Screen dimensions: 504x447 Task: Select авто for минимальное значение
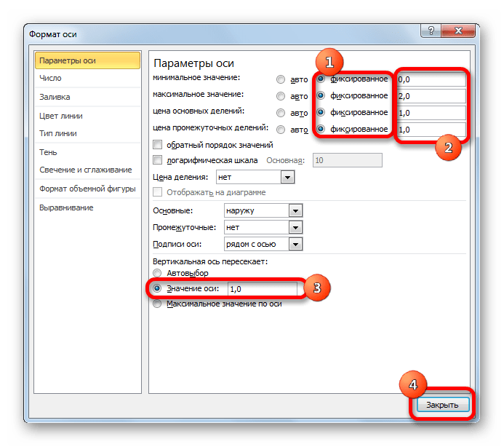281,79
